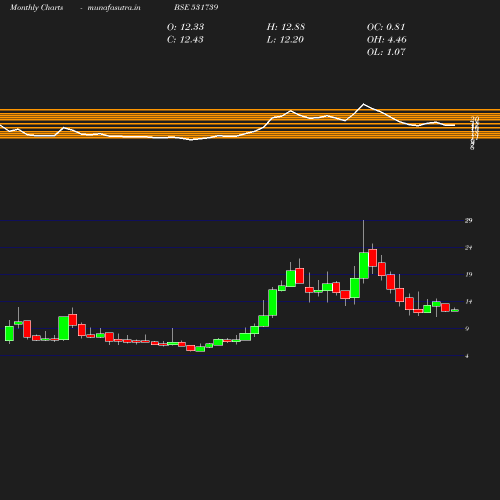Select the close value 'C: 12.43'

click(185, 40)
